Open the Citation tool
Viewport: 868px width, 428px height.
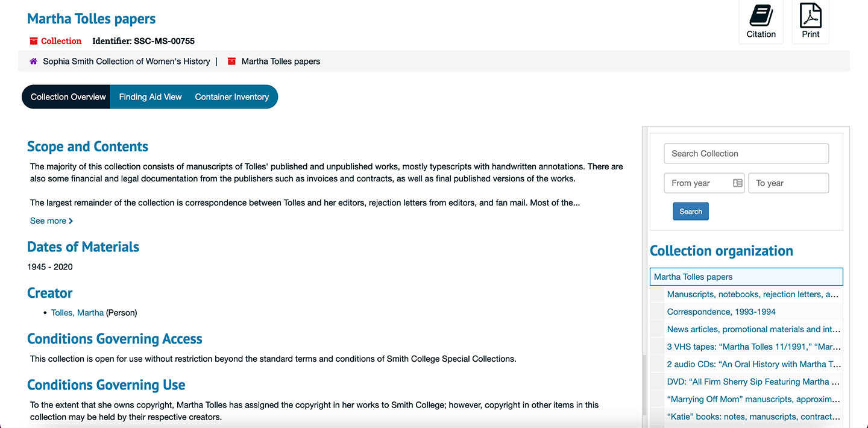[x=761, y=22]
